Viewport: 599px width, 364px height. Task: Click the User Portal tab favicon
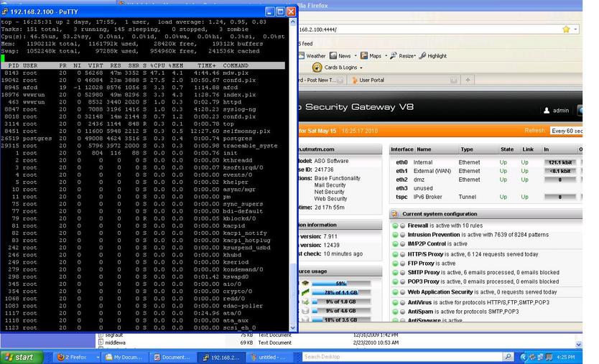pos(355,80)
